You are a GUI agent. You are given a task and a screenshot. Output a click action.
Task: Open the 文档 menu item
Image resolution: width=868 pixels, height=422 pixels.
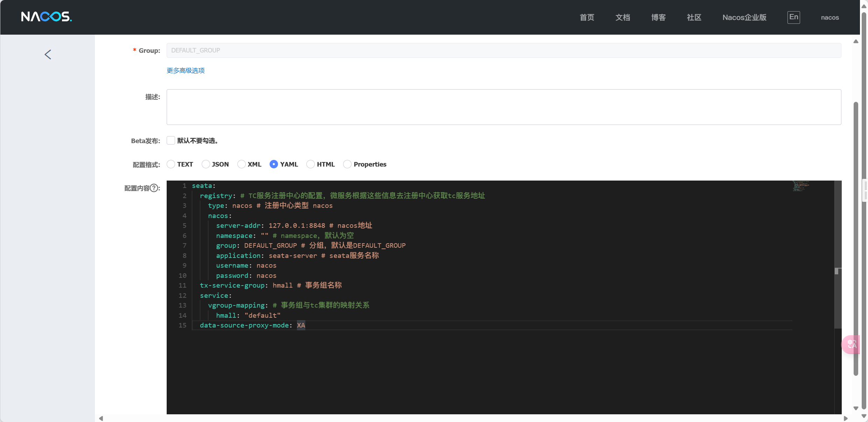pos(623,17)
